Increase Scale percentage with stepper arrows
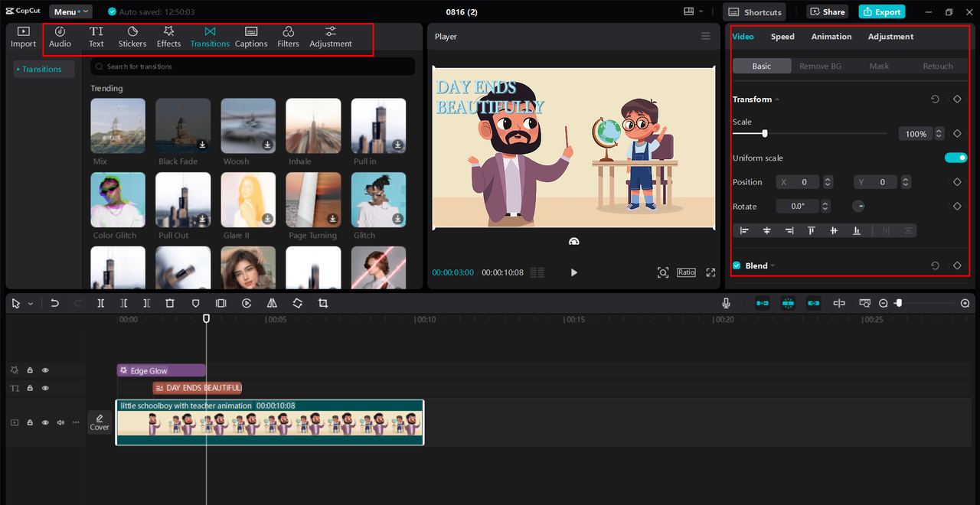This screenshot has height=505, width=980. (x=938, y=134)
